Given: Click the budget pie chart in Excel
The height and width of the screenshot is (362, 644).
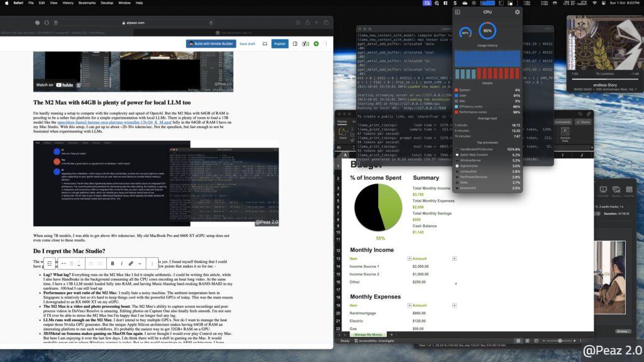Looking at the screenshot, I should click(x=378, y=207).
